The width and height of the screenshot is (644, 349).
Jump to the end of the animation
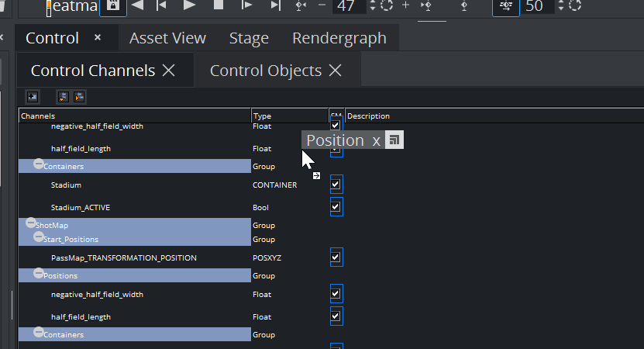click(x=275, y=5)
